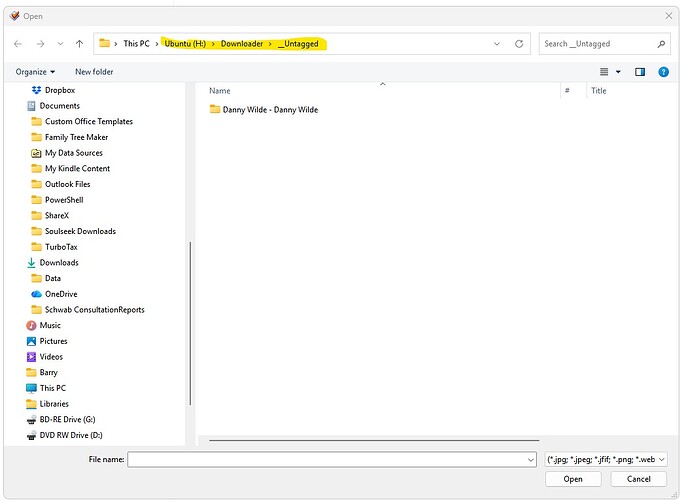Open the Barry folder
The image size is (681, 500).
click(x=48, y=372)
